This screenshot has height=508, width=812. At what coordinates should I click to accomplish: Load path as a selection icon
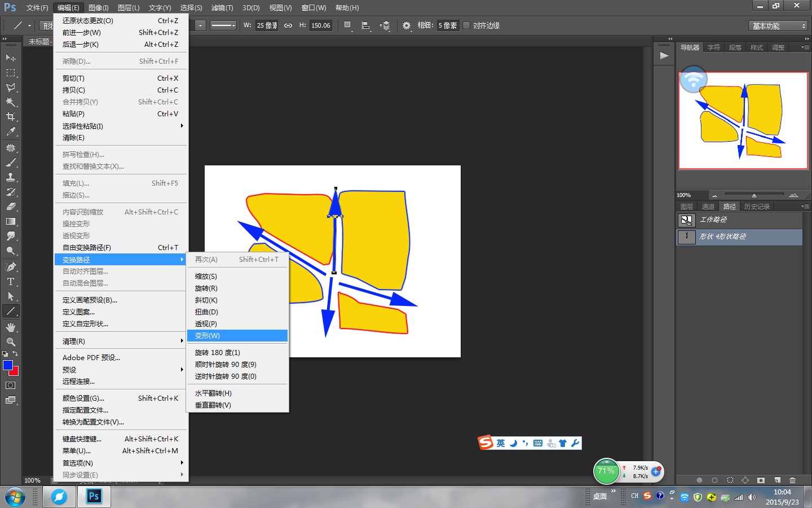(730, 480)
